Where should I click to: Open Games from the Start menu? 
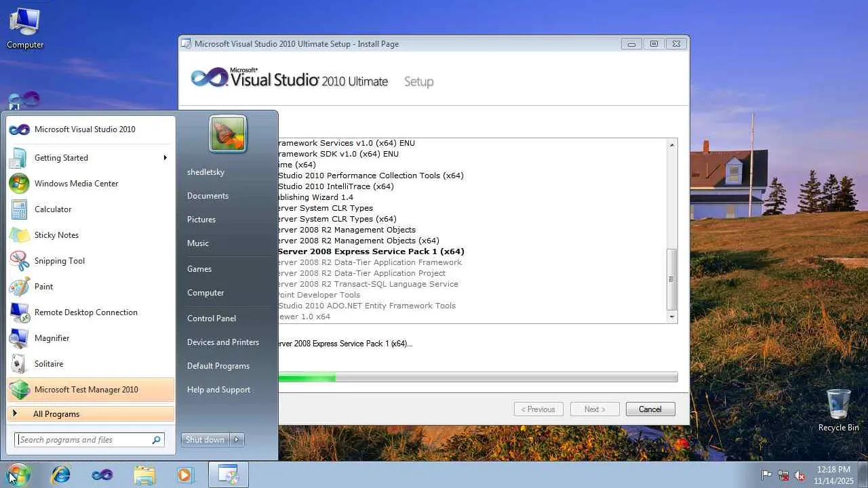pos(199,269)
